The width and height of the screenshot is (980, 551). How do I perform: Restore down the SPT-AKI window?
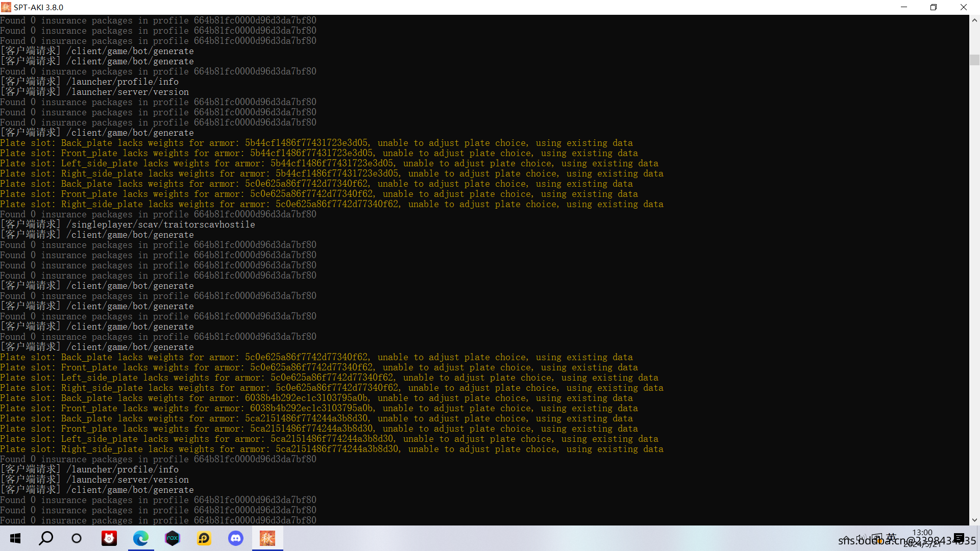pos(934,7)
